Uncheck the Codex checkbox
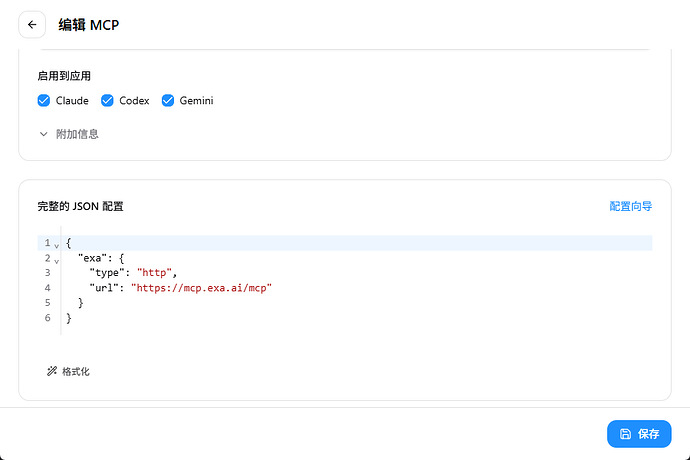This screenshot has height=460, width=690. point(107,101)
